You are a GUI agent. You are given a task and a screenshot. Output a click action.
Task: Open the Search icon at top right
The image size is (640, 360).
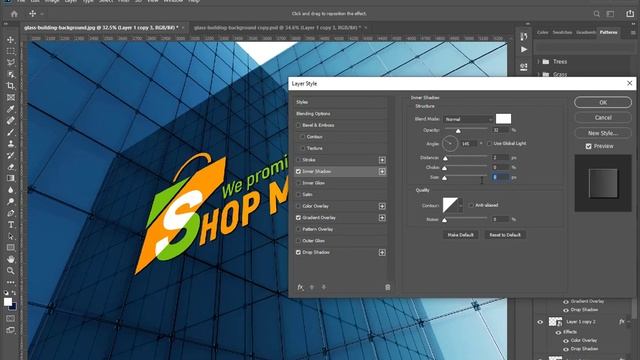pyautogui.click(x=597, y=14)
